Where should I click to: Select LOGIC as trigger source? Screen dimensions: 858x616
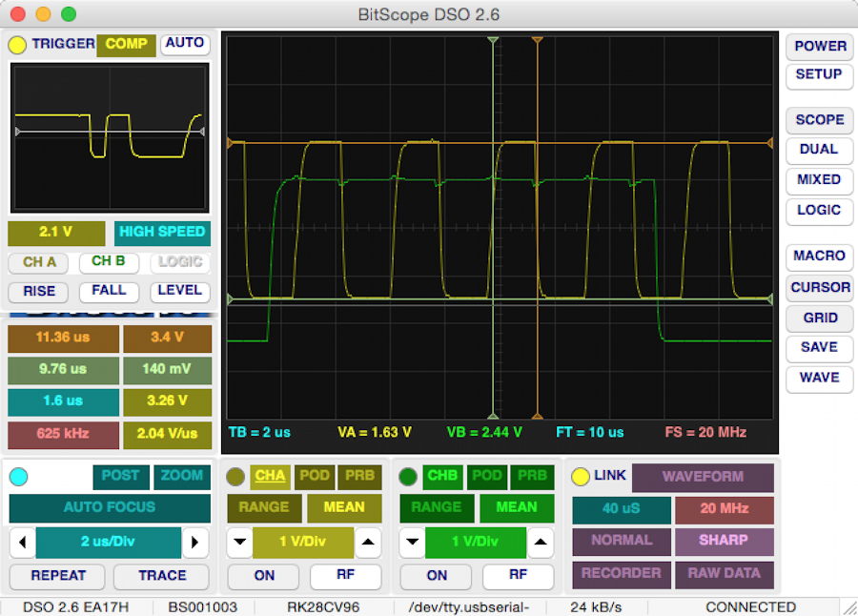coord(180,262)
